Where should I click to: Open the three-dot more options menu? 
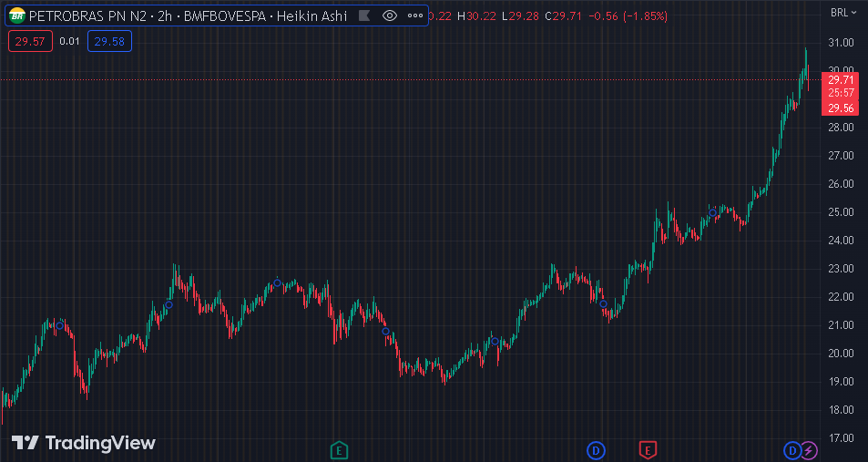[x=415, y=15]
